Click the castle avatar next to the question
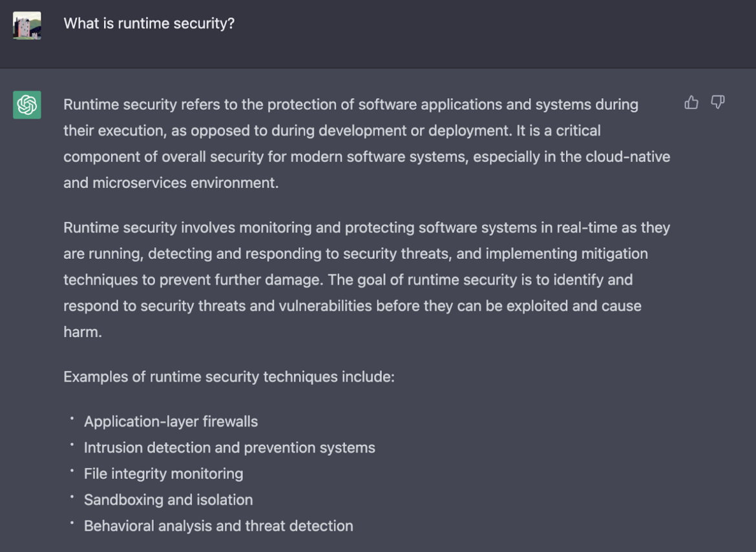756x552 pixels. pos(26,24)
